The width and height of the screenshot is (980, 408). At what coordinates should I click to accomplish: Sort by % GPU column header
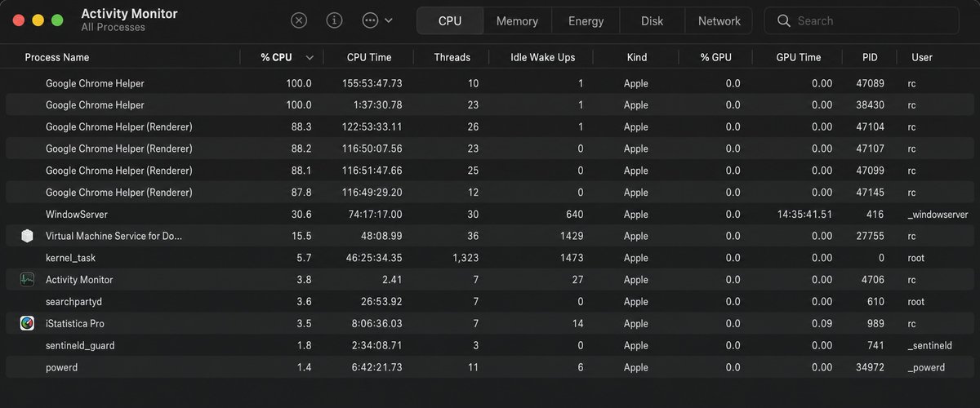(x=716, y=57)
